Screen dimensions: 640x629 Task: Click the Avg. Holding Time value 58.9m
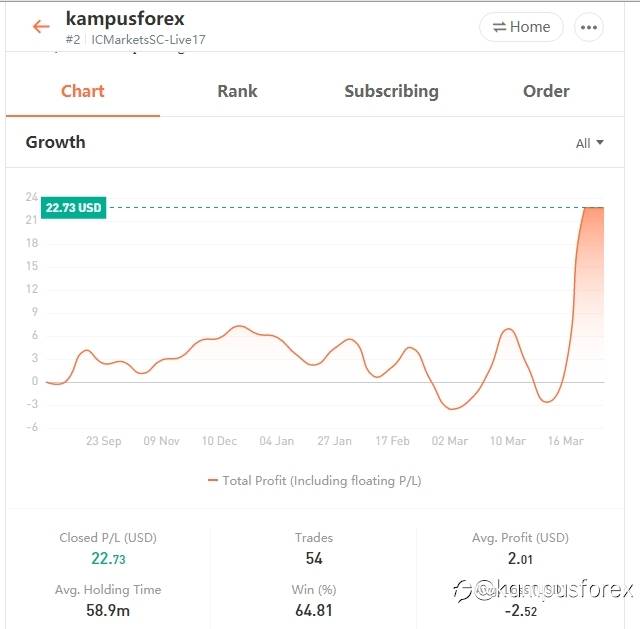[107, 610]
